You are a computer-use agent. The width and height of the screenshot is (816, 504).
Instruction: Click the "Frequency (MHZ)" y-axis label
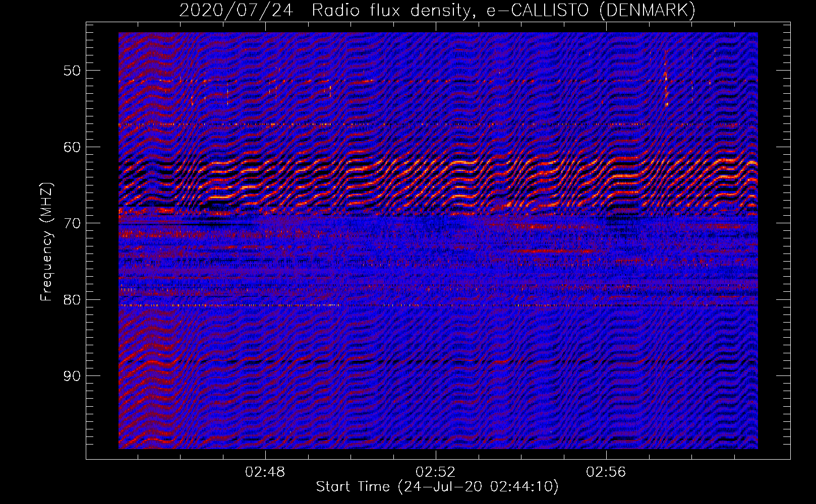pyautogui.click(x=46, y=242)
